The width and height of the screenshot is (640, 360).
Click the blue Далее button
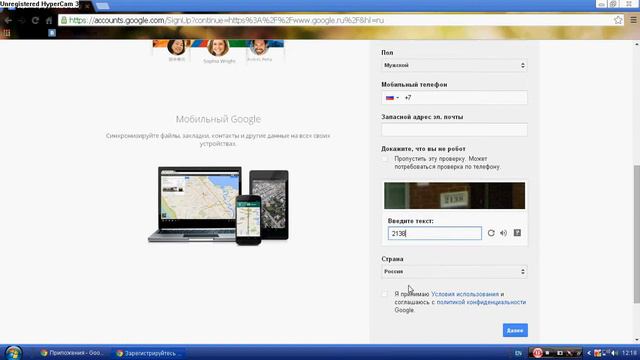[515, 330]
